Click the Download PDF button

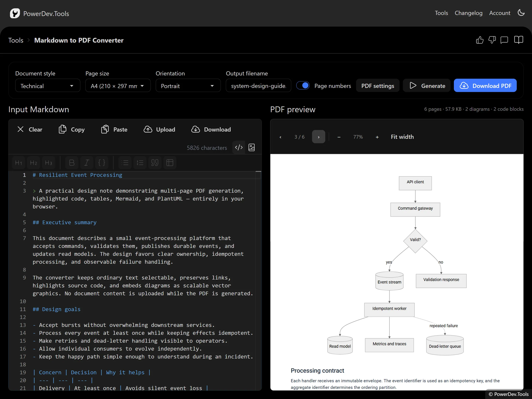tap(485, 86)
